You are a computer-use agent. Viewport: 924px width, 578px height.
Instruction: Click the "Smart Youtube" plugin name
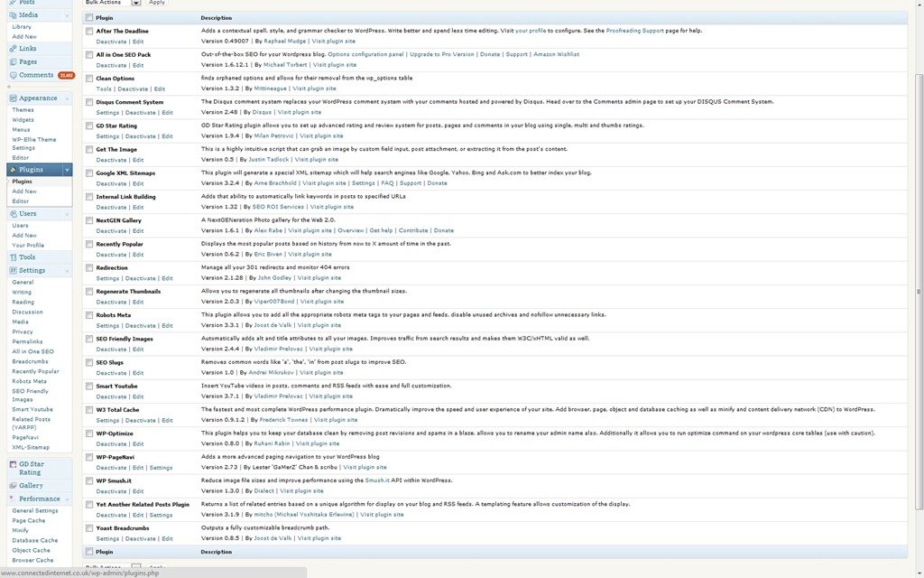point(116,387)
